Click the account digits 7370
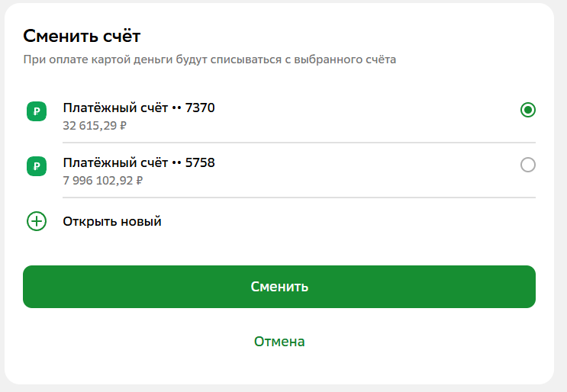 pyautogui.click(x=200, y=108)
